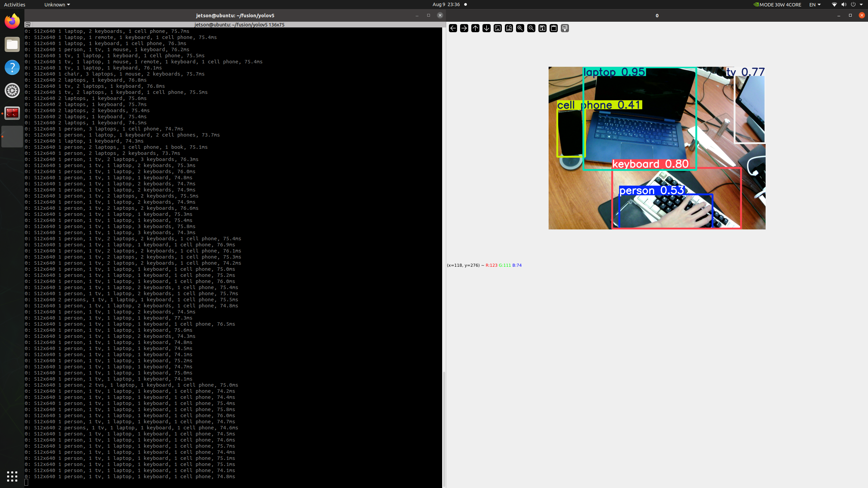Click the notification dot next to the clock
868x488 pixels.
pos(466,4)
